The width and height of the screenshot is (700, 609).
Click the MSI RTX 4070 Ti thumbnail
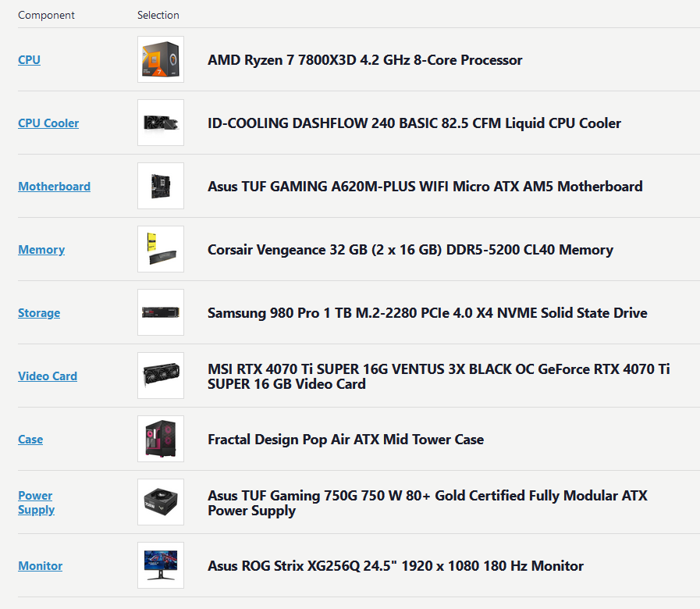tap(161, 376)
